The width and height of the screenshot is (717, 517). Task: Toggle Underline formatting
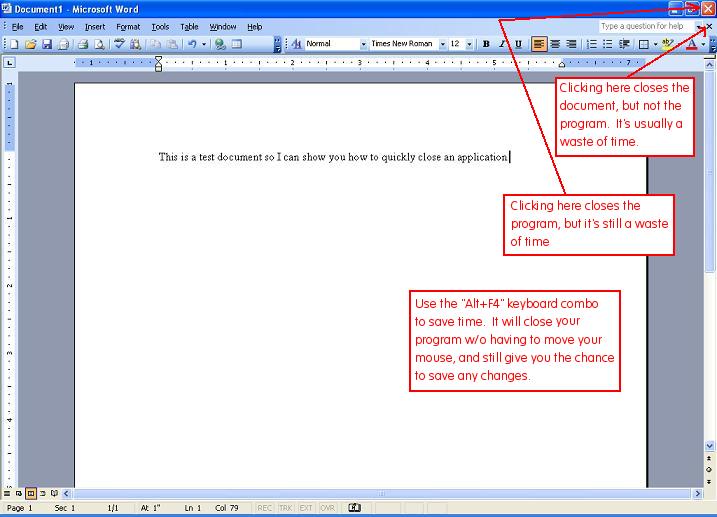(x=518, y=44)
